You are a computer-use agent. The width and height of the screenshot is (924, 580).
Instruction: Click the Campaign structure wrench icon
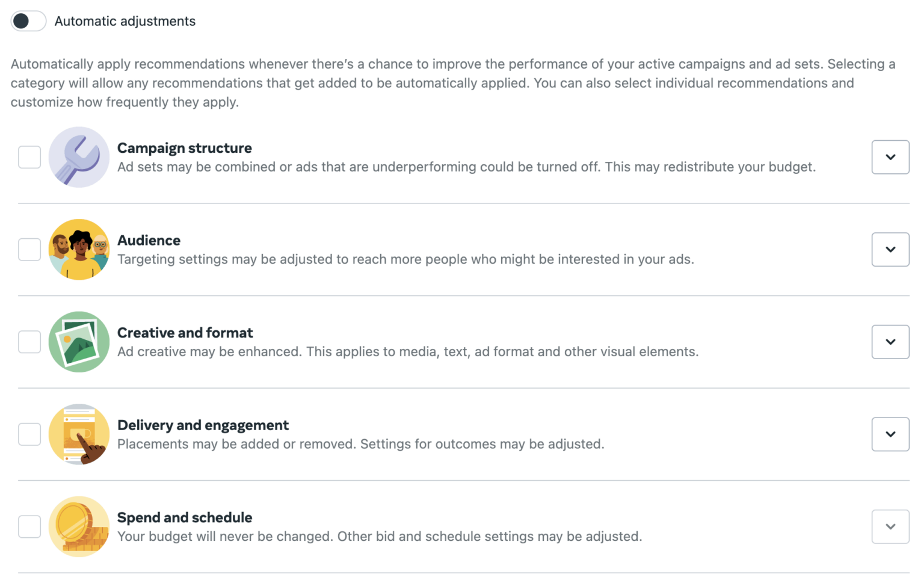pyautogui.click(x=79, y=157)
